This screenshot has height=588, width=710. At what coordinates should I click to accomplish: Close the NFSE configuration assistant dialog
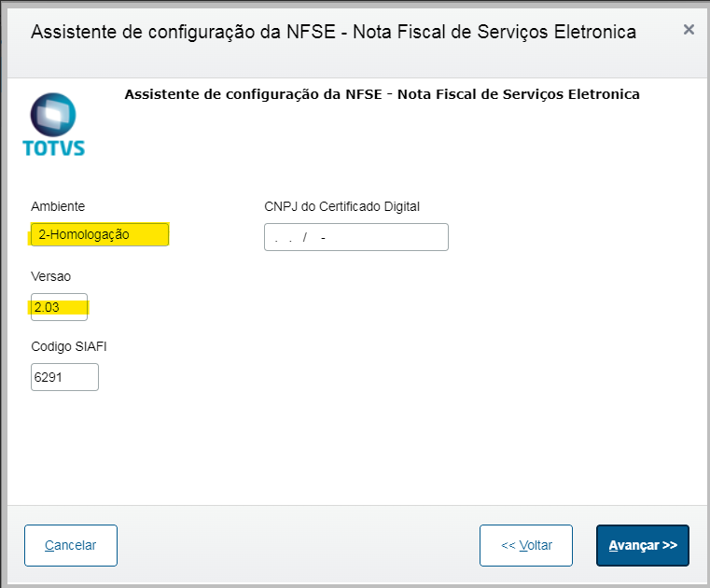click(689, 30)
